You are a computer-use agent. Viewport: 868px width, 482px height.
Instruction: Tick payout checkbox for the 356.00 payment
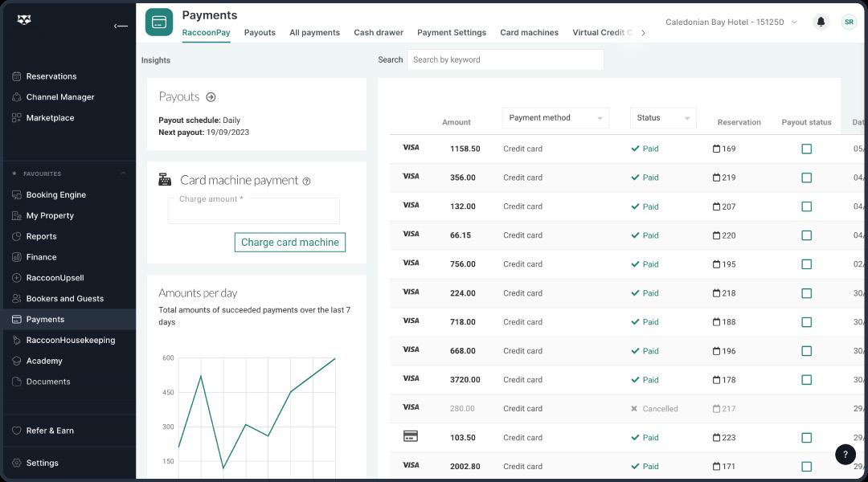(807, 178)
